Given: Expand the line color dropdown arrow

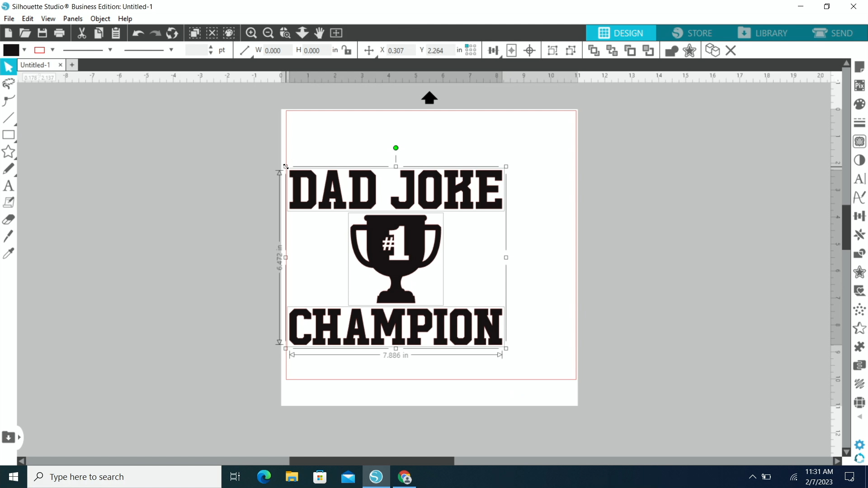Looking at the screenshot, I should coord(52,50).
